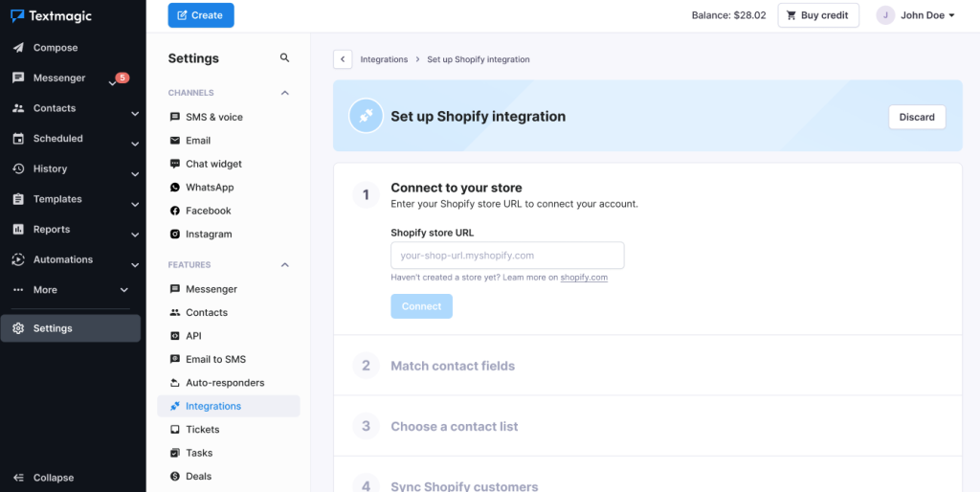Expand the Contacts menu arrow in sidebar
Viewport: 980px width, 492px height.
(135, 114)
